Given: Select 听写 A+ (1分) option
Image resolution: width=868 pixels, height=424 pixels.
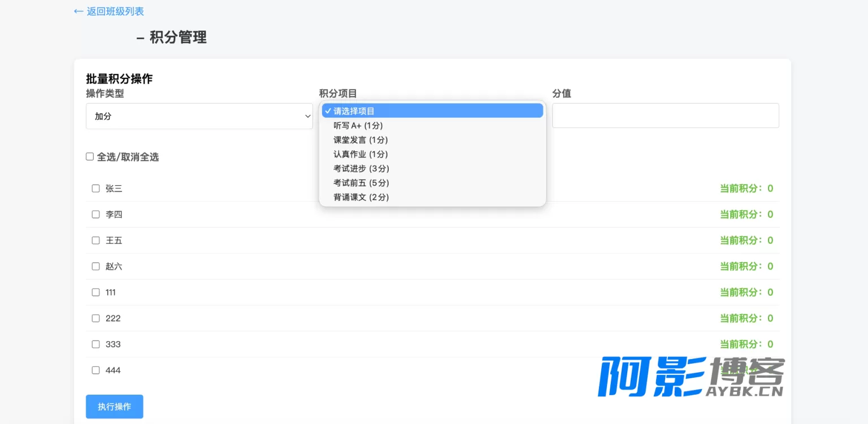Looking at the screenshot, I should 432,125.
